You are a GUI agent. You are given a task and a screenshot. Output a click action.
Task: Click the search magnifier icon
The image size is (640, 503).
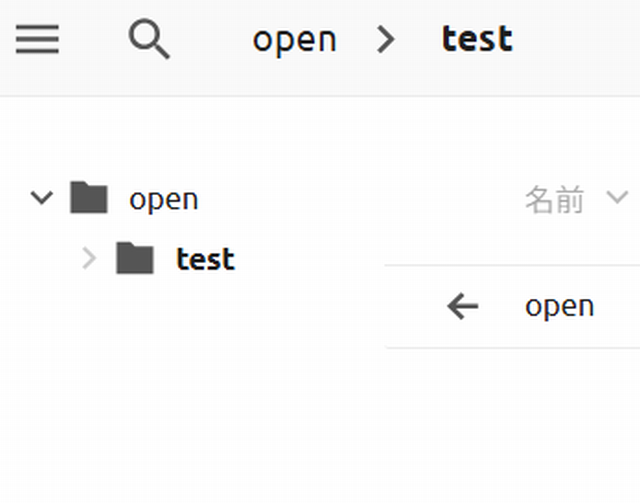149,40
